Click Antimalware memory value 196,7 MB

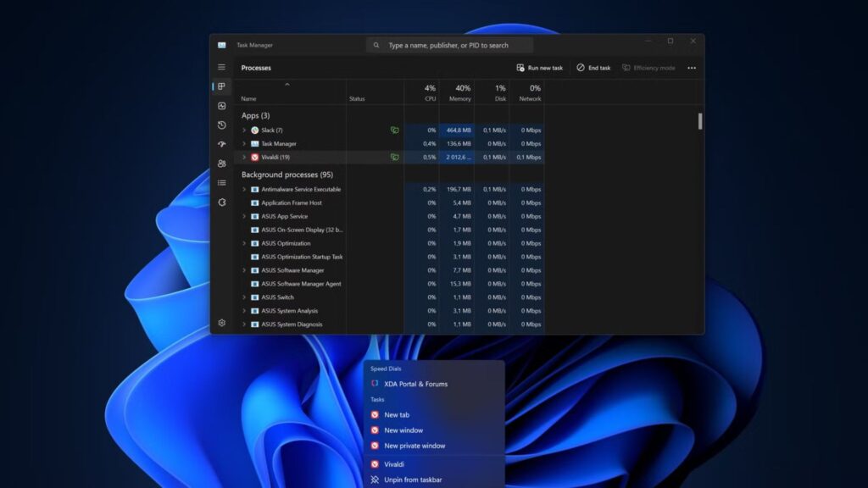[x=459, y=189]
